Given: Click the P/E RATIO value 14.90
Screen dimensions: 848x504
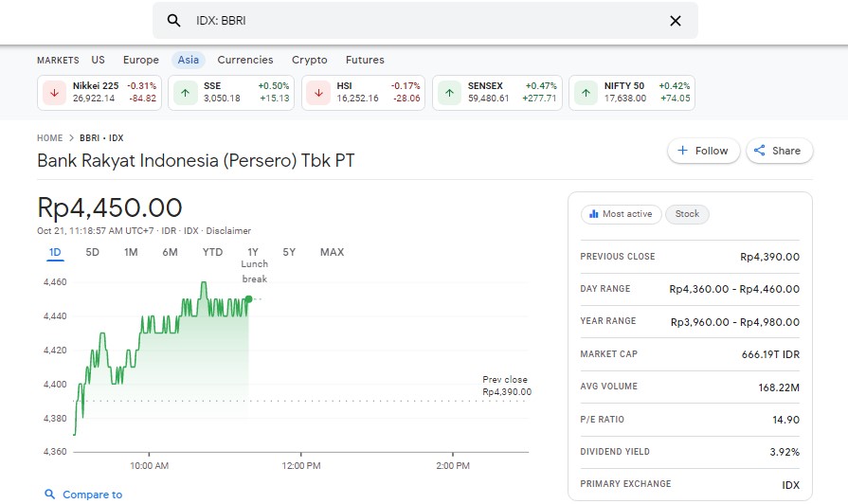Looking at the screenshot, I should click(785, 420).
